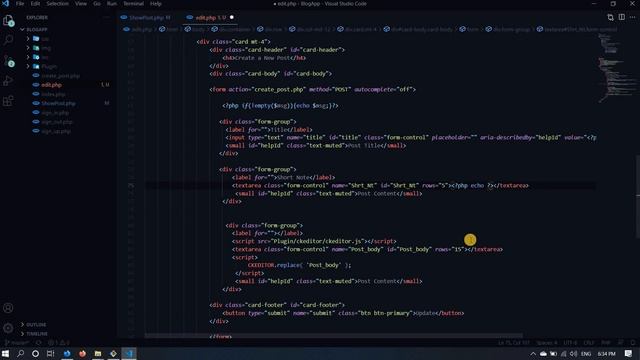This screenshot has width=640, height=360.
Task: Click the cursor position status bar item
Action: click(513, 343)
